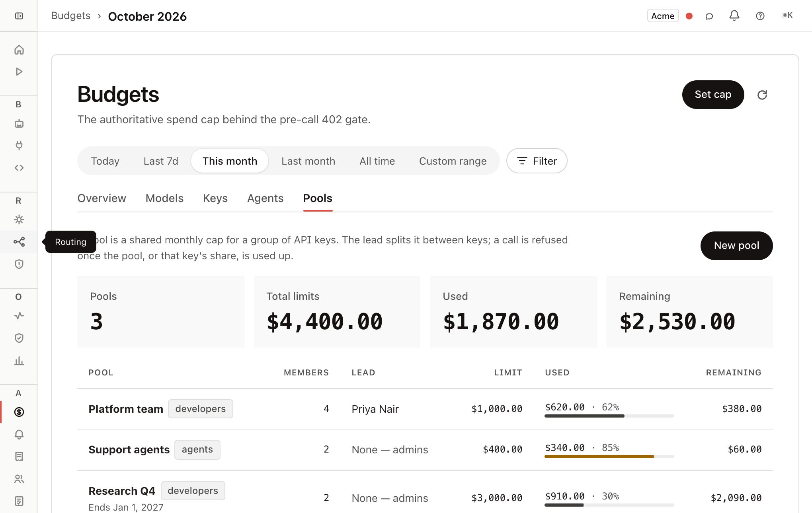
Task: Click Support agents 85% usage bar
Action: pyautogui.click(x=609, y=457)
